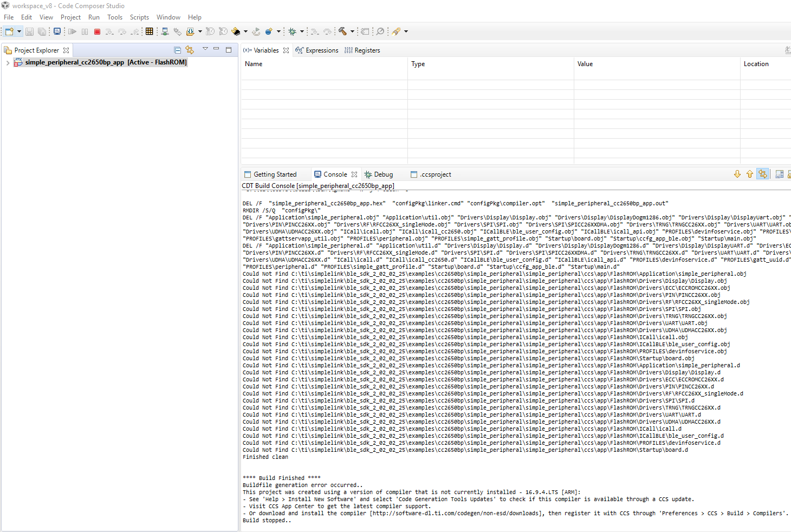Open the Debug bug dropdown arrow
The height and width of the screenshot is (532, 791).
pyautogui.click(x=302, y=31)
